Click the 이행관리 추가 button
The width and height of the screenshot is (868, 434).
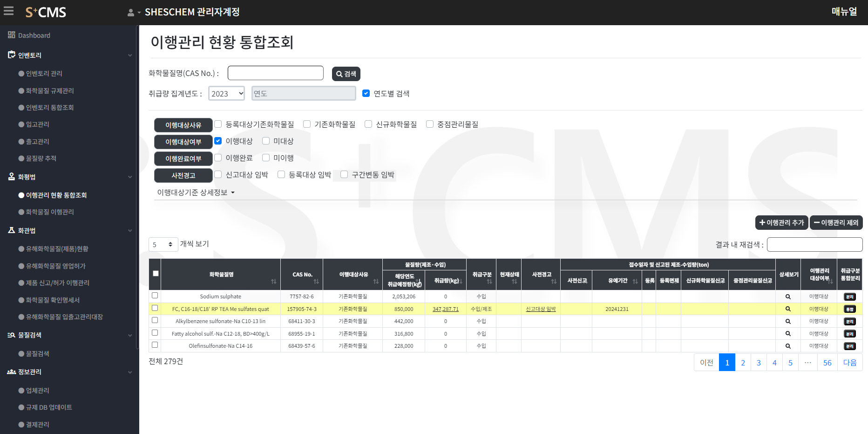[x=781, y=223]
